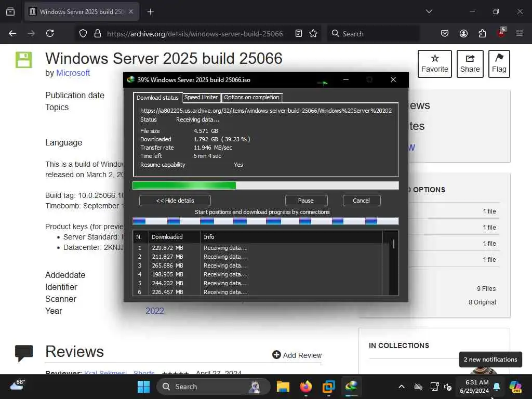Image resolution: width=532 pixels, height=399 pixels.
Task: Click the tracking protection shield icon
Action: coord(83,33)
